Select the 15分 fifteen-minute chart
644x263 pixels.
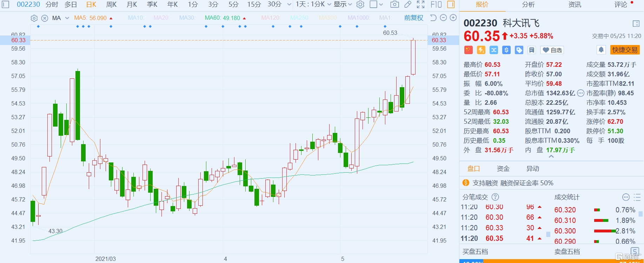(254, 5)
